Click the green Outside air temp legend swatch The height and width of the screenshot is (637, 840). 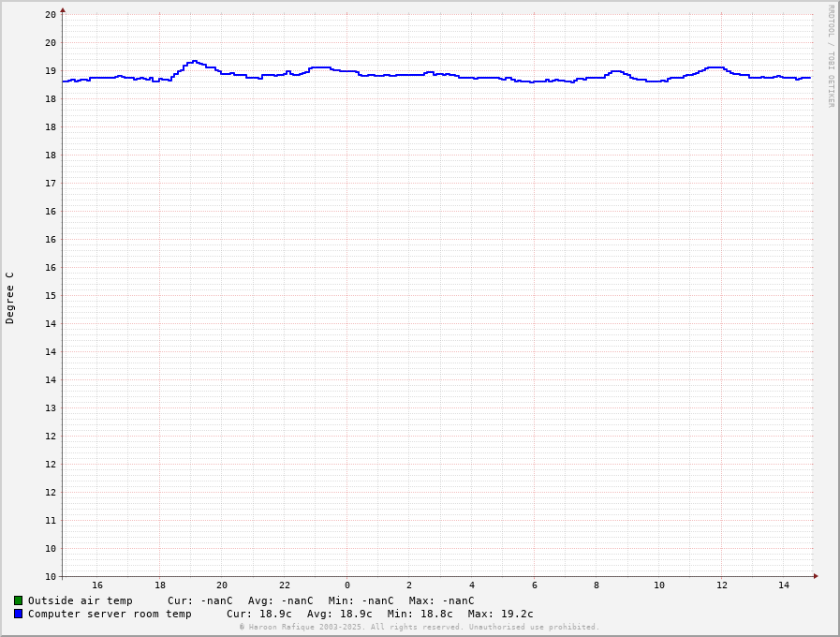point(18,600)
